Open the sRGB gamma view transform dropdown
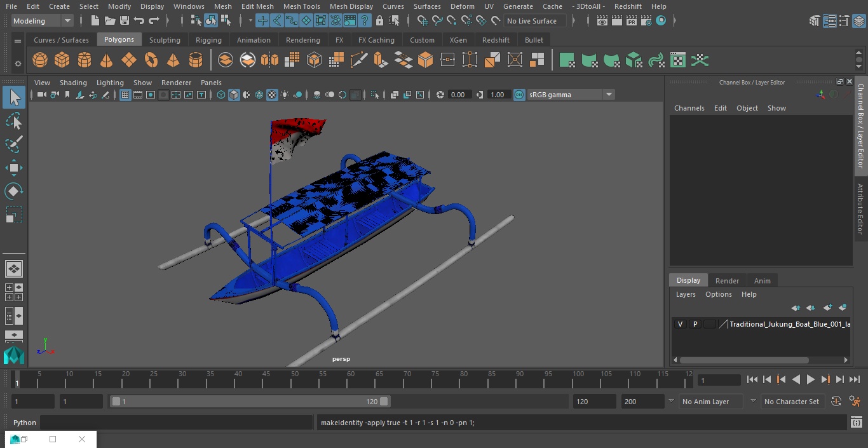The height and width of the screenshot is (448, 868). tap(570, 95)
